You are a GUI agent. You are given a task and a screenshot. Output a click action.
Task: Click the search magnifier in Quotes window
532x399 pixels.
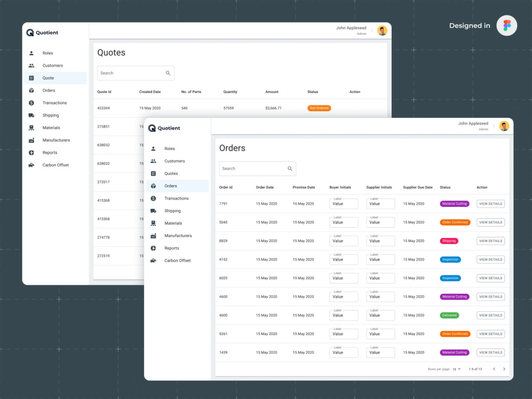[168, 73]
